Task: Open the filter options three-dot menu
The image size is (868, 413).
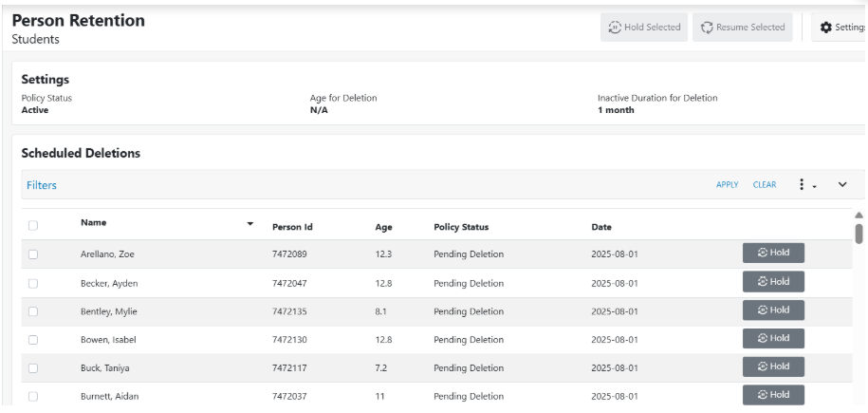Action: click(x=802, y=185)
